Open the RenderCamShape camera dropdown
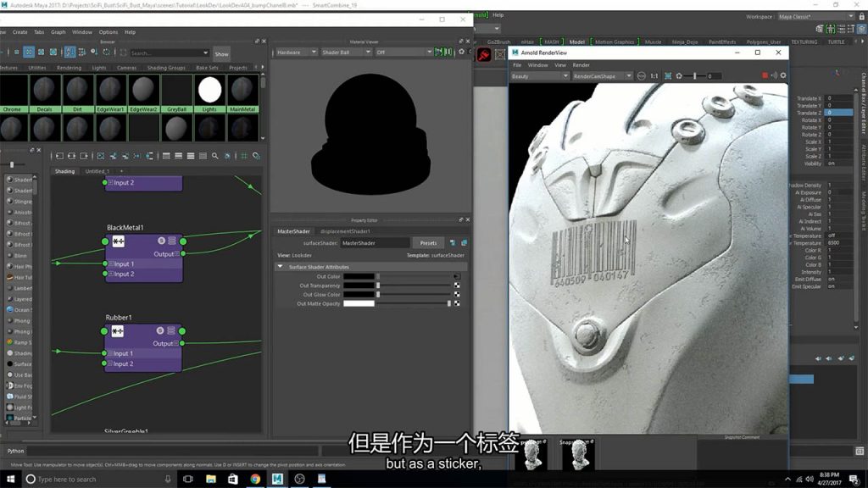 (x=603, y=75)
